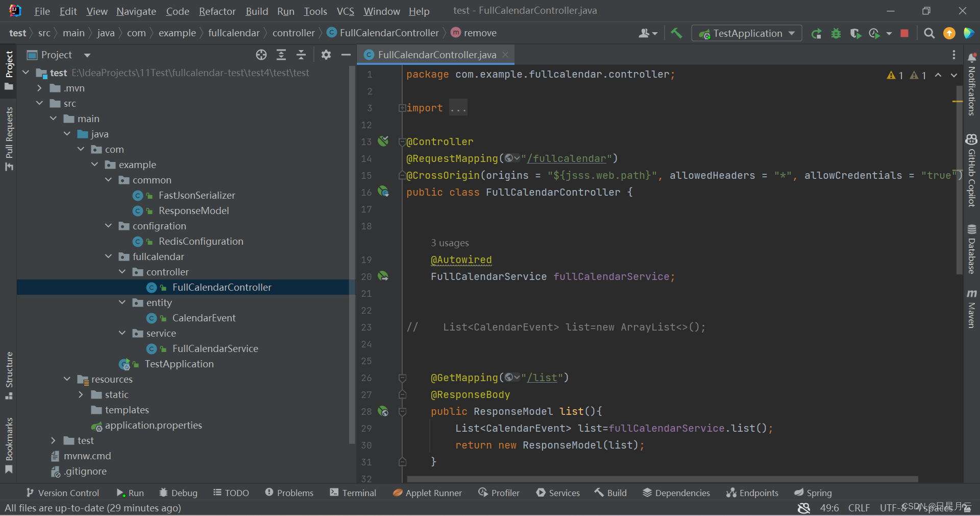Open Maven tool window
This screenshot has width=980, height=516.
coord(971,309)
